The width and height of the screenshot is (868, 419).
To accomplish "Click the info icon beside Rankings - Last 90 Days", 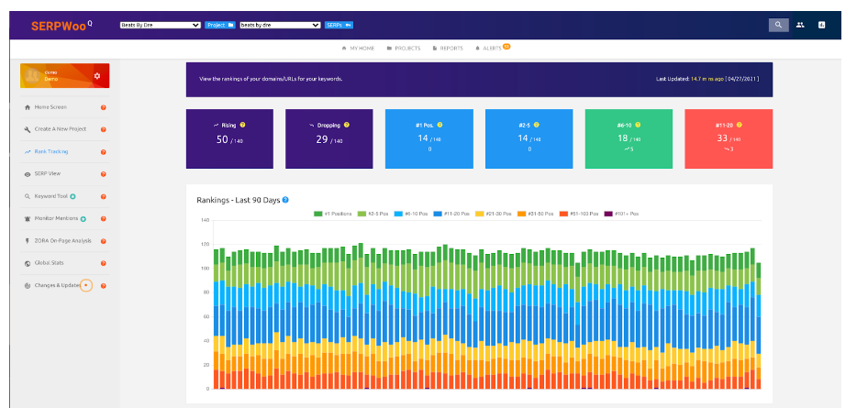I will (x=286, y=200).
